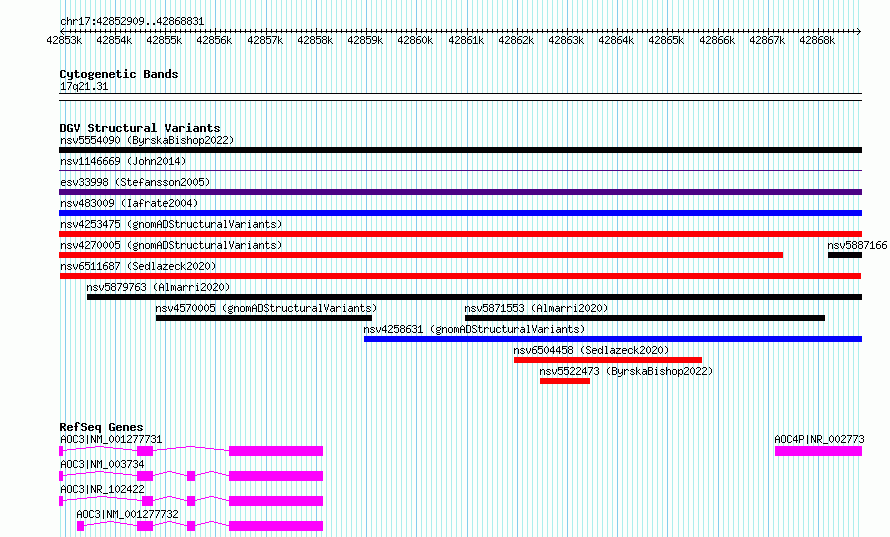Click the nsv5887166 short black bar
Screen dimensions: 890x537
point(845,255)
